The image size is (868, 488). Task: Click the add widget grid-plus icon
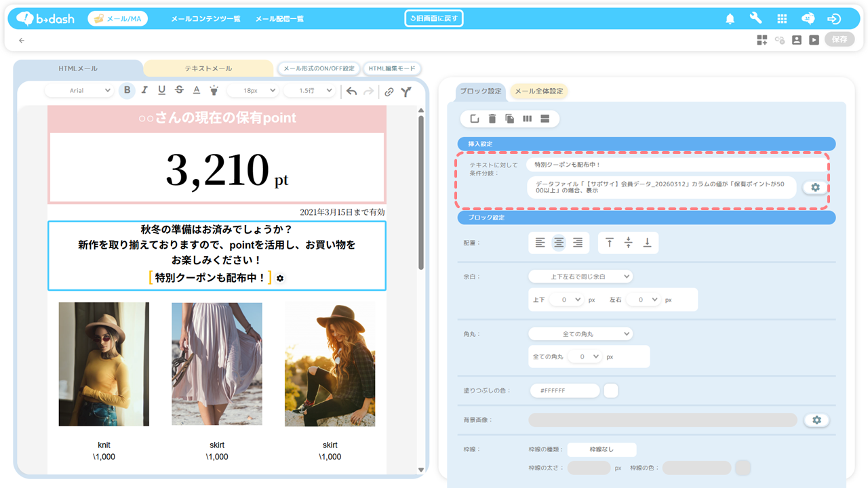[x=762, y=40]
